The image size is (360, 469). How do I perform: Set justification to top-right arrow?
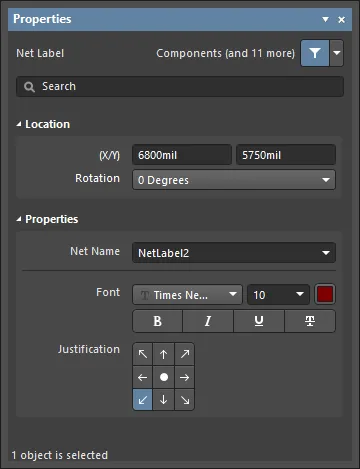click(185, 354)
